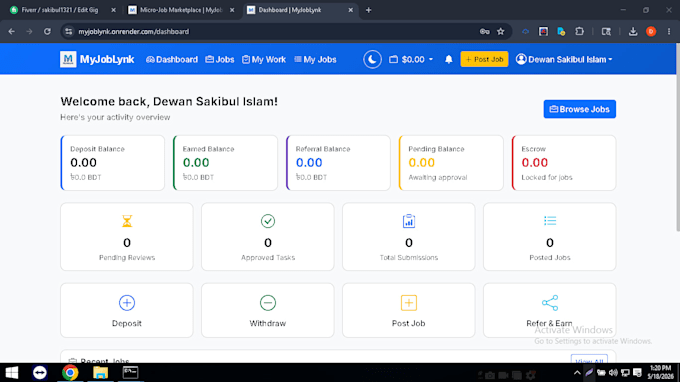The width and height of the screenshot is (680, 382).
Task: Open the Windows Start menu
Action: pyautogui.click(x=12, y=372)
